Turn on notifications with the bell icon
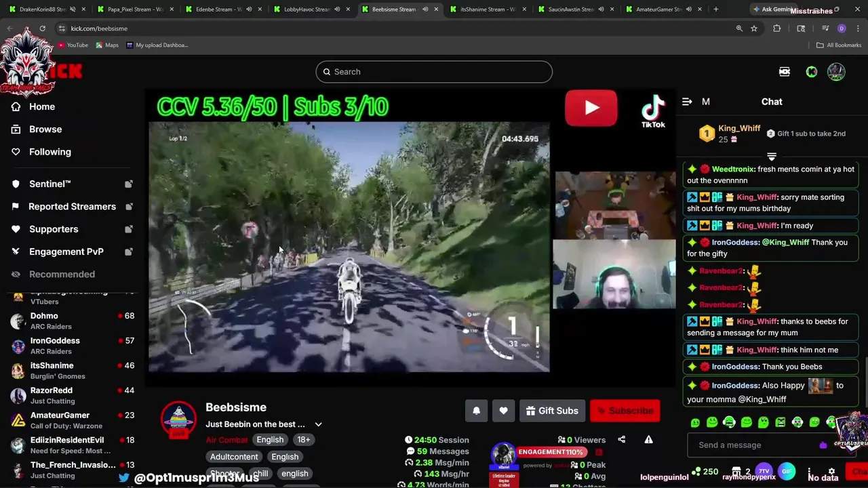Screen dimensions: 868x488 point(476,411)
